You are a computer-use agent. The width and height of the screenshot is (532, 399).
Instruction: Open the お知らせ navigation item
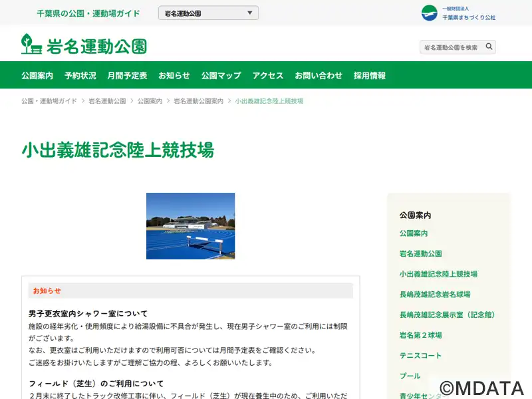point(174,76)
